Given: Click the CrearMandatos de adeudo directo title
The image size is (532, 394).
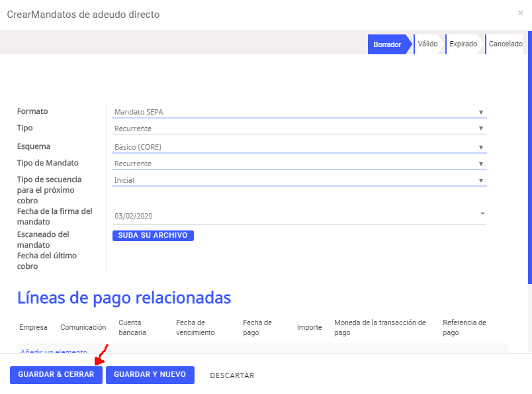Looking at the screenshot, I should (x=83, y=15).
